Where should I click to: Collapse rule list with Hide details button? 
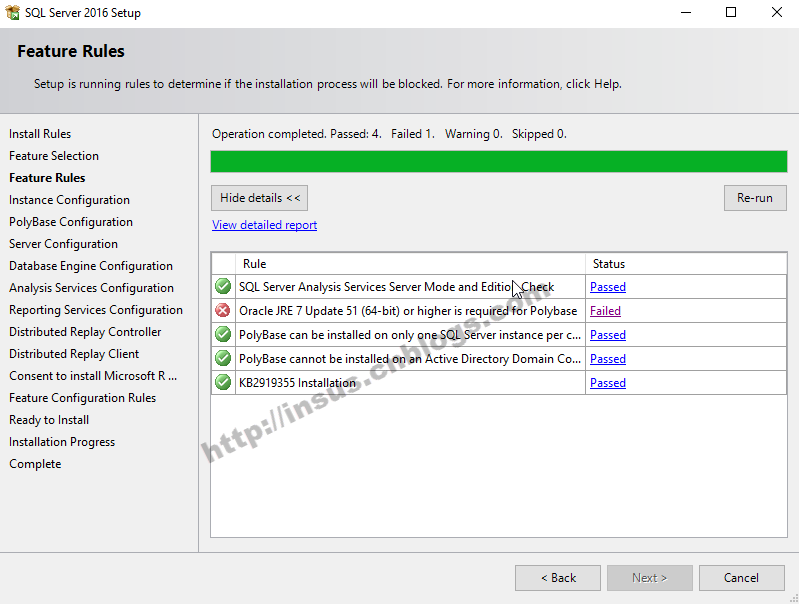tap(259, 198)
